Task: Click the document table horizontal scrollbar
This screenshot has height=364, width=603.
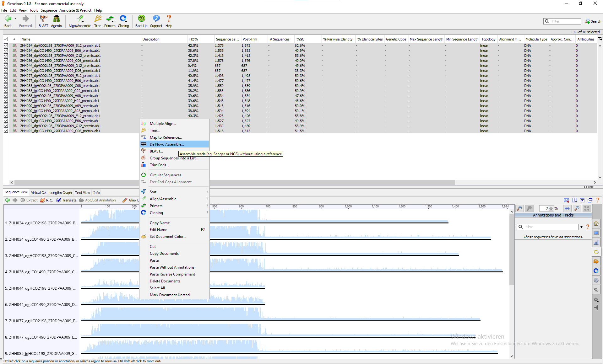Action: (x=234, y=182)
